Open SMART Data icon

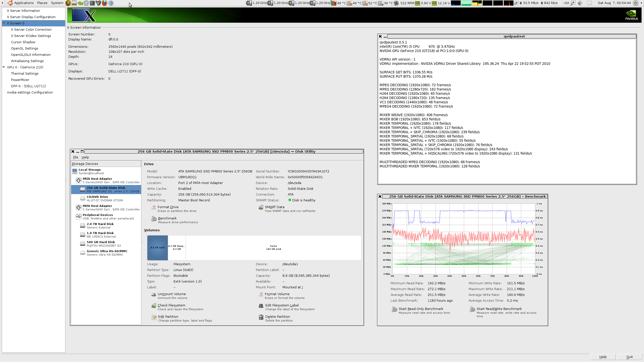(x=261, y=207)
